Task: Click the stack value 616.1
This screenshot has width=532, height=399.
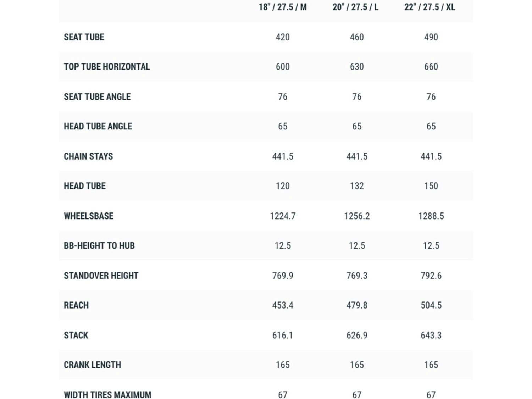Action: tap(283, 335)
